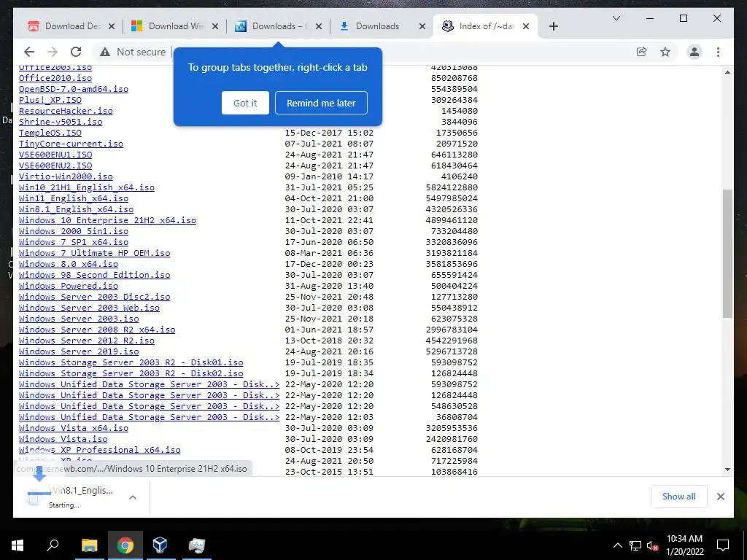This screenshot has height=560, width=747.
Task: Open the notification center icon
Action: pos(723,545)
